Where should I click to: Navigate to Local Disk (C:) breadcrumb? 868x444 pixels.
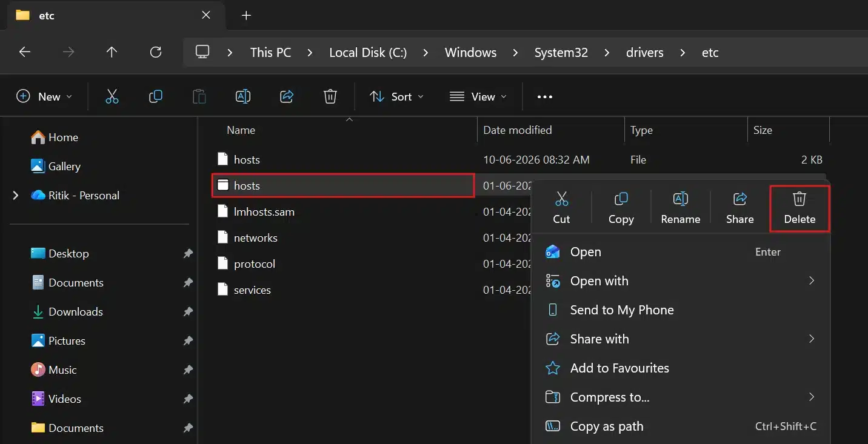tap(368, 53)
